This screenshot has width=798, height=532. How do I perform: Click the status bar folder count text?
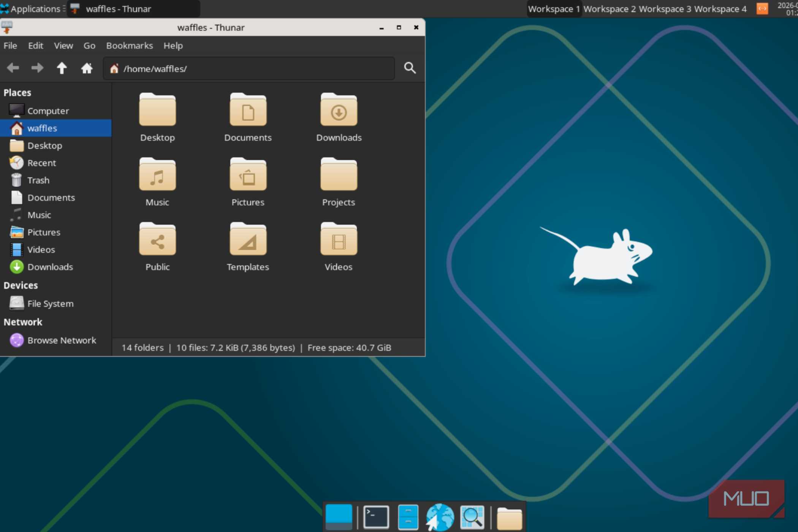pos(142,348)
